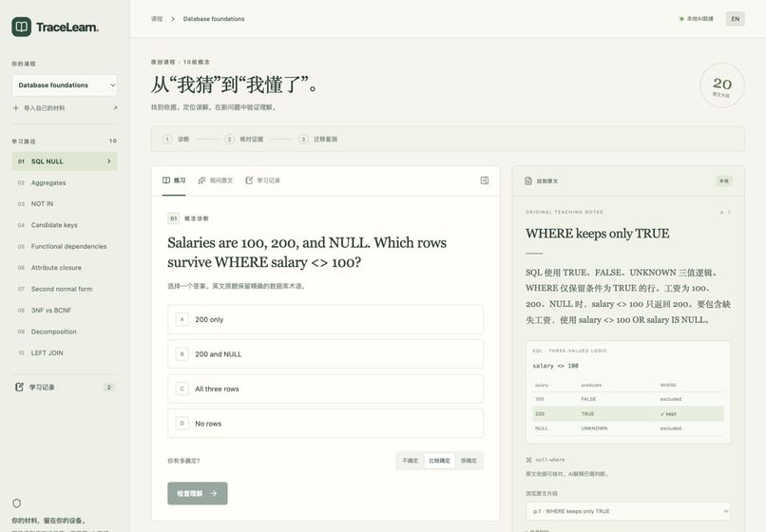Open the p.1 WHERE keeps only TRUE dropdown
Screen dimensions: 766x532
[628, 511]
